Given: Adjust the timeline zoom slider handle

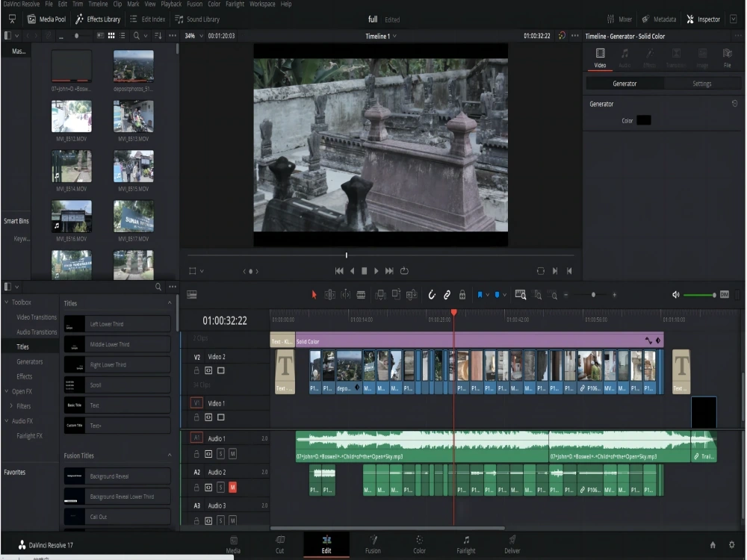Looking at the screenshot, I should pos(593,295).
